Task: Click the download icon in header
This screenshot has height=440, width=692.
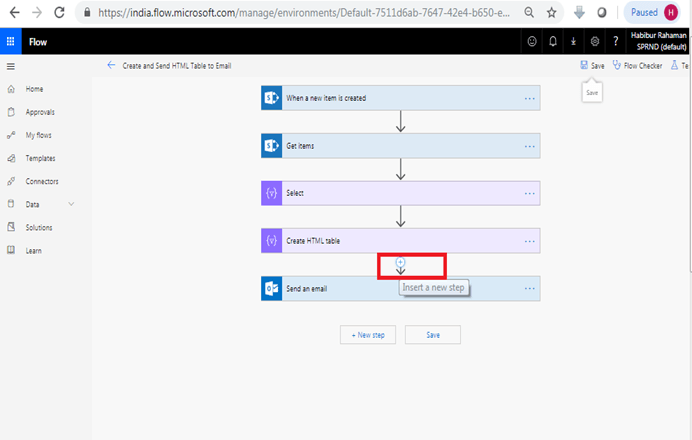Action: 573,41
